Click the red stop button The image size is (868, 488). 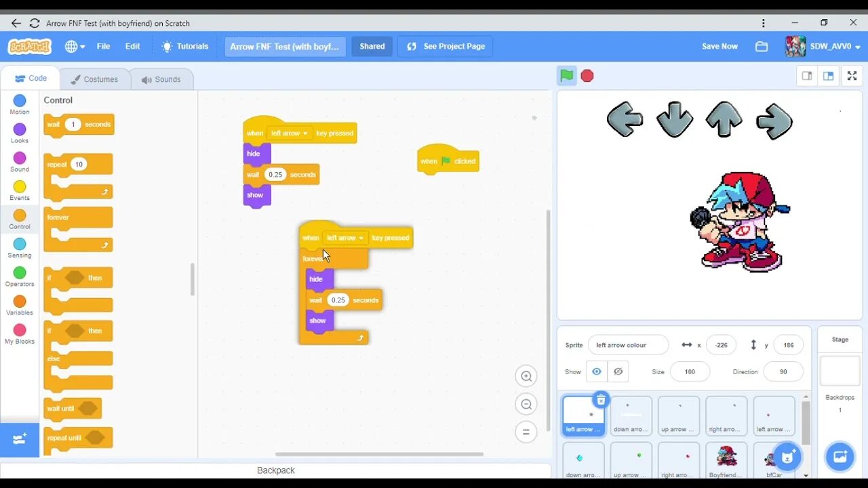[x=587, y=76]
